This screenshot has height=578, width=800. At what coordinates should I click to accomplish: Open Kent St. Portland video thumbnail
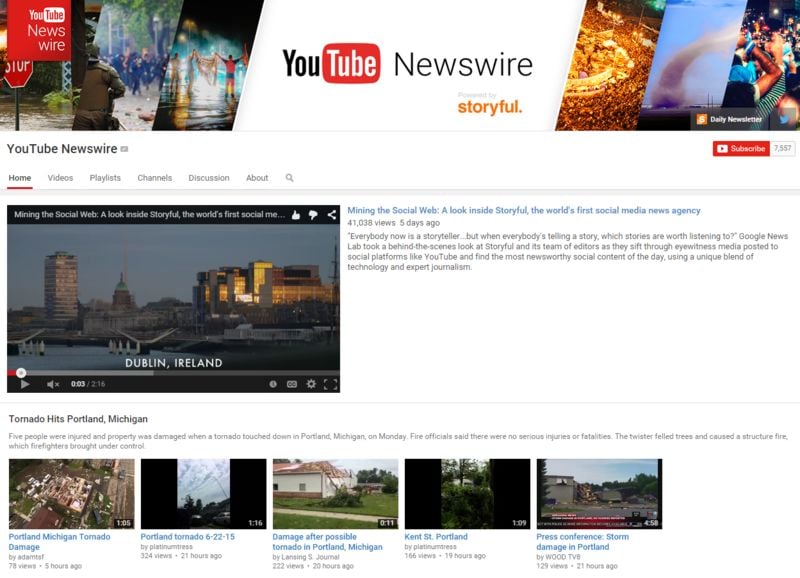pos(467,494)
